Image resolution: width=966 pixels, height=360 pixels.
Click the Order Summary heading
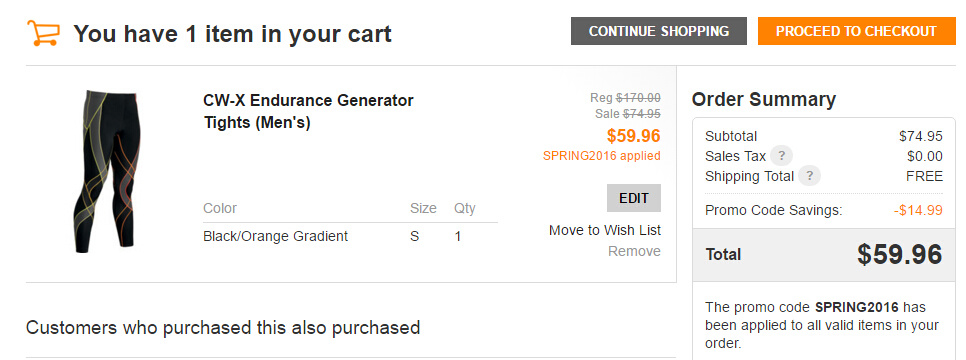763,99
